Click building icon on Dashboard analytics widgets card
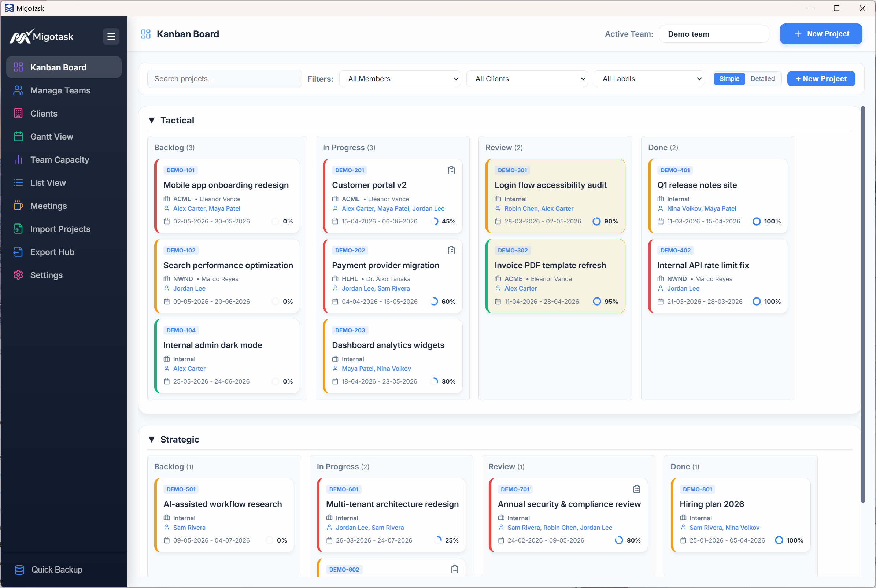Image resolution: width=876 pixels, height=588 pixels. (335, 359)
